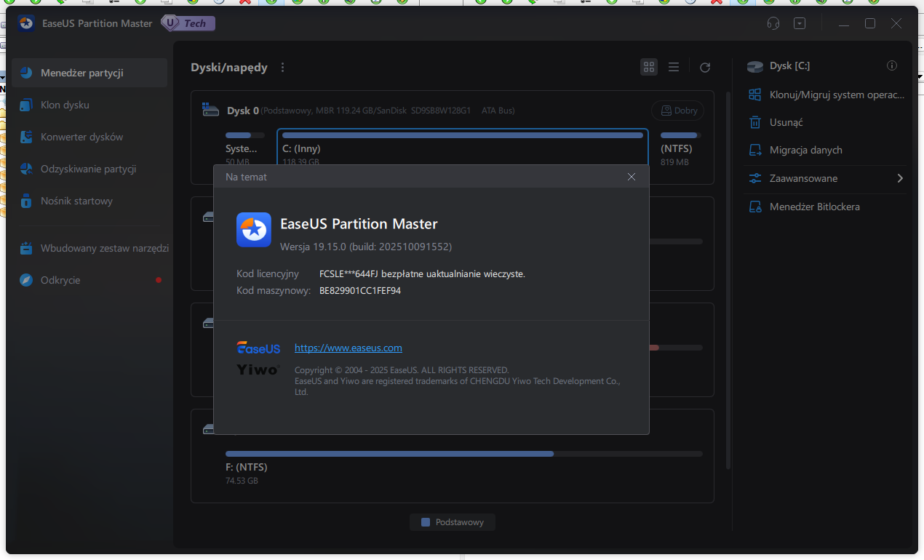Open the https://www.easeus.com link

(x=349, y=348)
